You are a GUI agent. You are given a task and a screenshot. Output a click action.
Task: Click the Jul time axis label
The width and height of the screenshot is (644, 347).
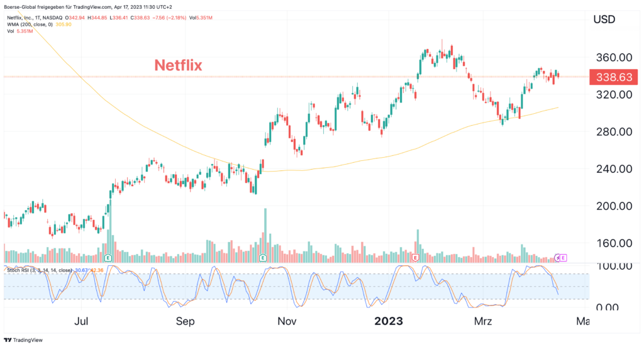pos(81,321)
